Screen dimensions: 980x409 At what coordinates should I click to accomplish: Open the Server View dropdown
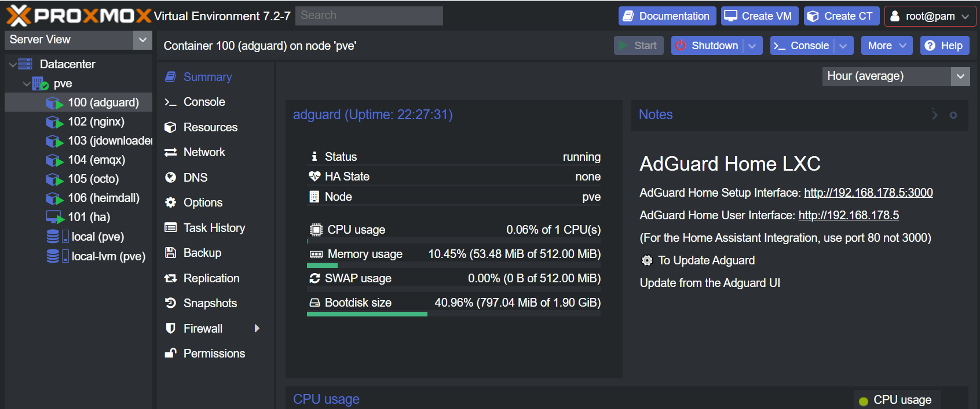click(x=142, y=40)
